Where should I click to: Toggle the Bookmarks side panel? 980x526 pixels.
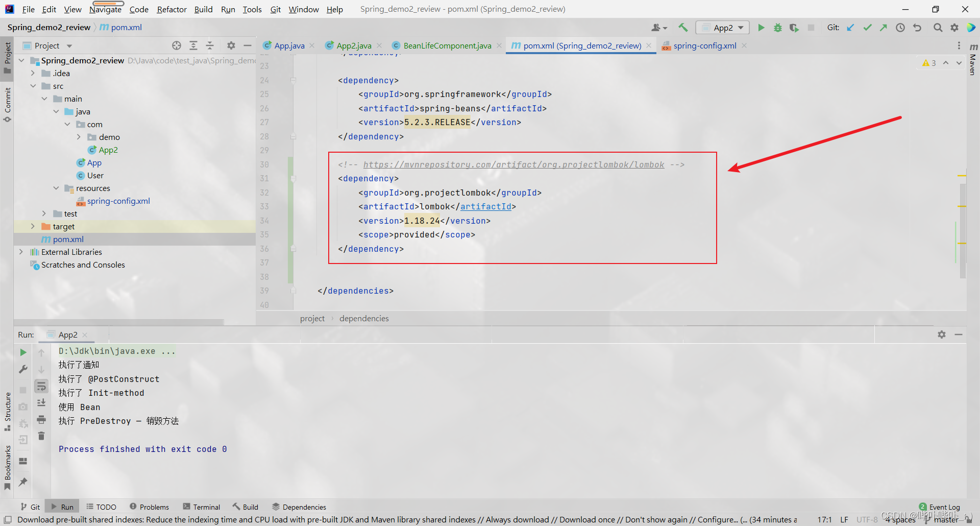pyautogui.click(x=7, y=467)
